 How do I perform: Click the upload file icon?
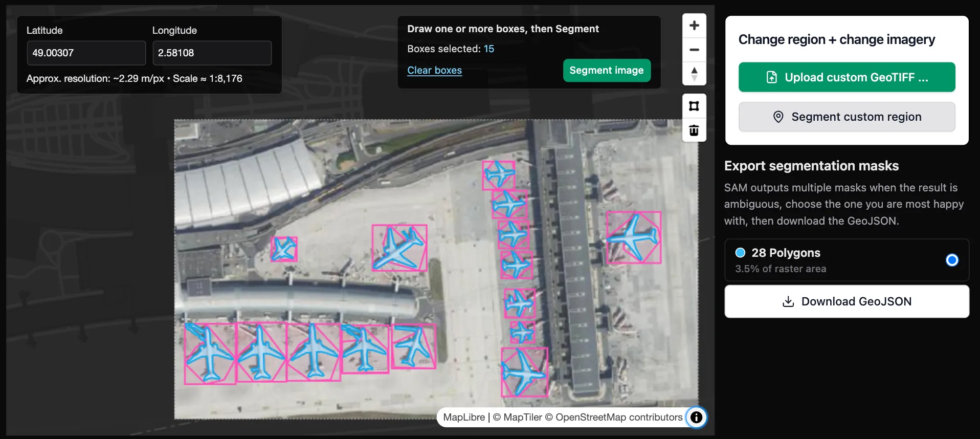coord(771,77)
